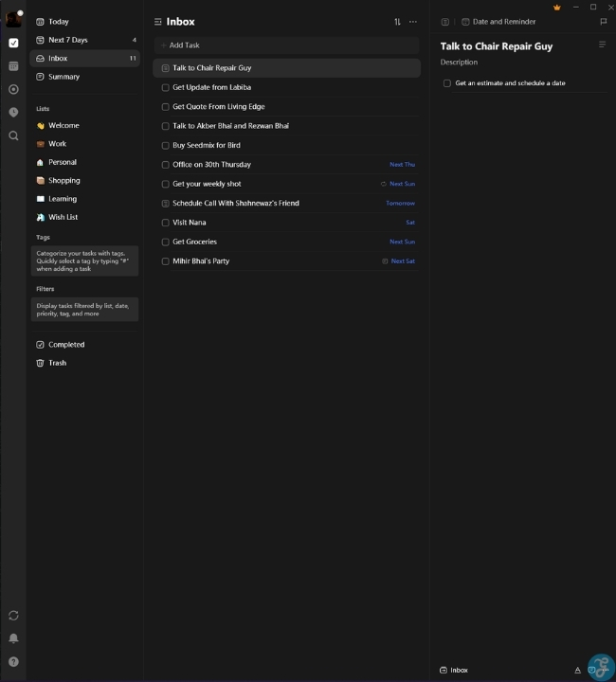This screenshot has height=682, width=616.
Task: Click Next Sat date on Mihir Bhai's Party
Action: click(x=403, y=261)
